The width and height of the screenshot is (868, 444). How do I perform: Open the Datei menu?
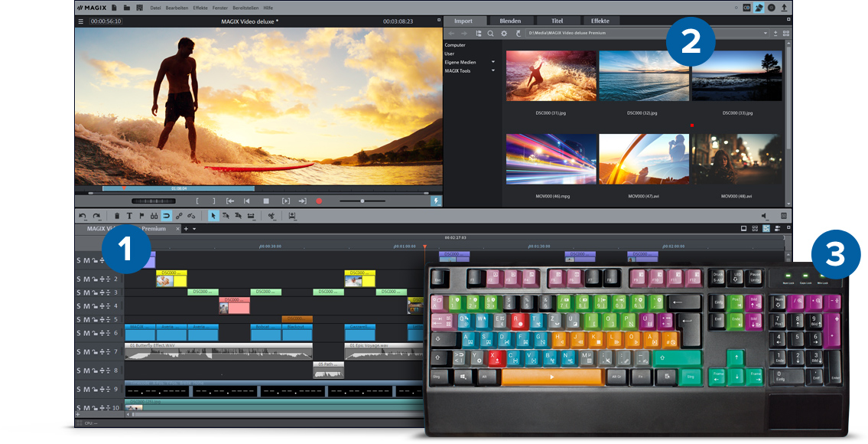click(x=155, y=8)
